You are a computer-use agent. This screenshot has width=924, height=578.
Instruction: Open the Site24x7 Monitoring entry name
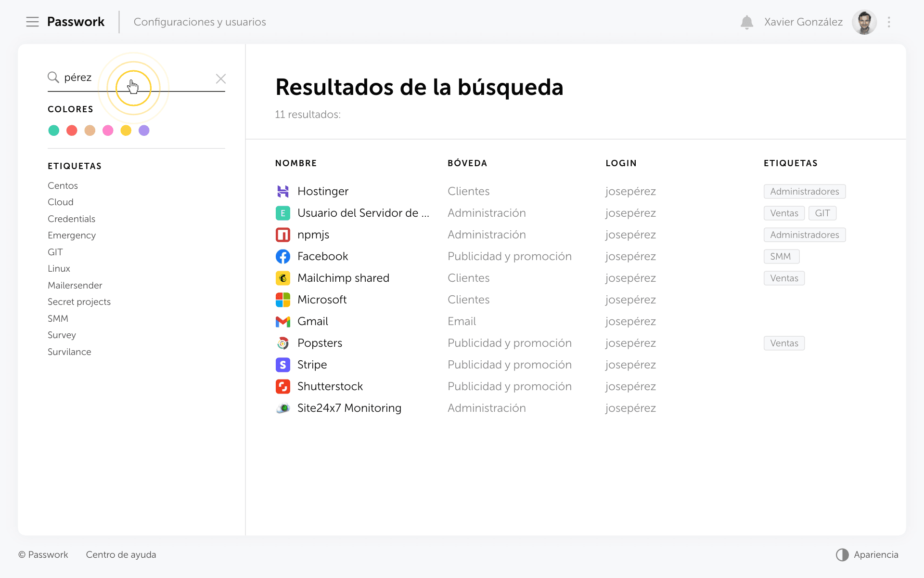(349, 408)
